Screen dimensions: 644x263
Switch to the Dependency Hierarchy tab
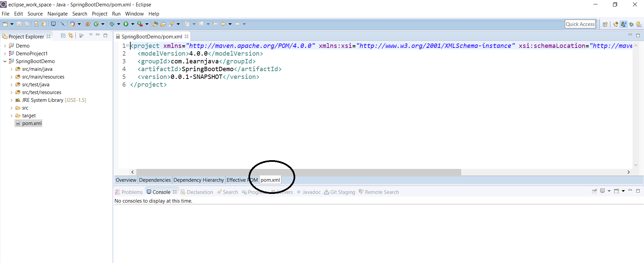coord(199,180)
